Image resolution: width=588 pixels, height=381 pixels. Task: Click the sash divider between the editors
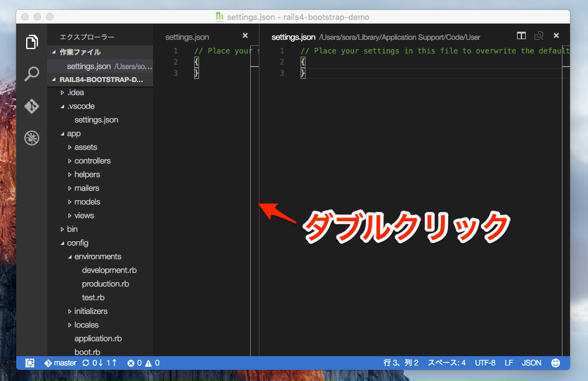255,205
